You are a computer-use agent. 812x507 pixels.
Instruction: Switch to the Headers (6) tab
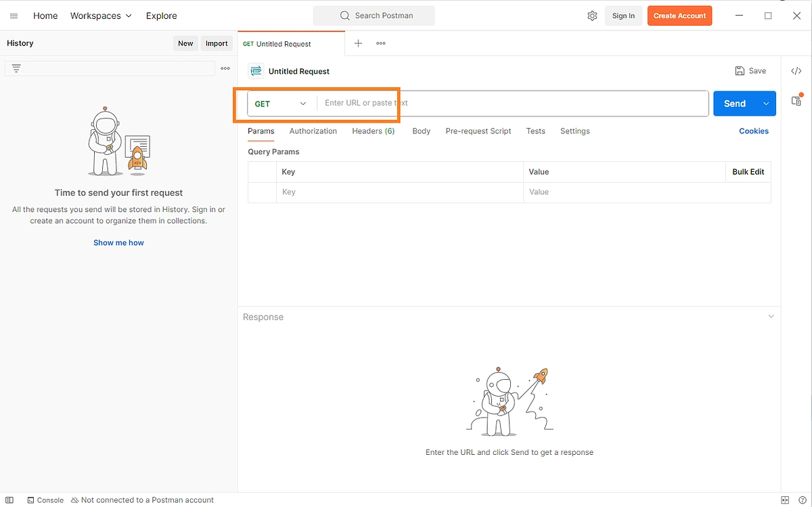pyautogui.click(x=374, y=131)
